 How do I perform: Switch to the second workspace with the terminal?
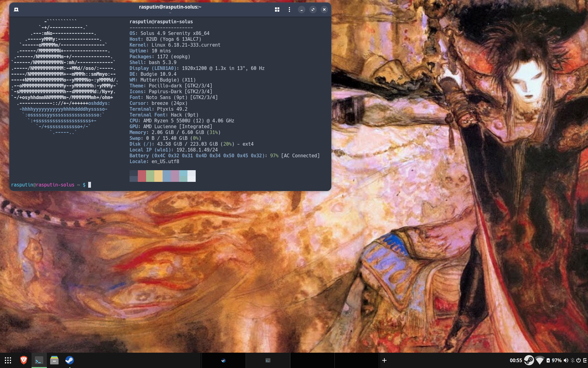coord(268,360)
